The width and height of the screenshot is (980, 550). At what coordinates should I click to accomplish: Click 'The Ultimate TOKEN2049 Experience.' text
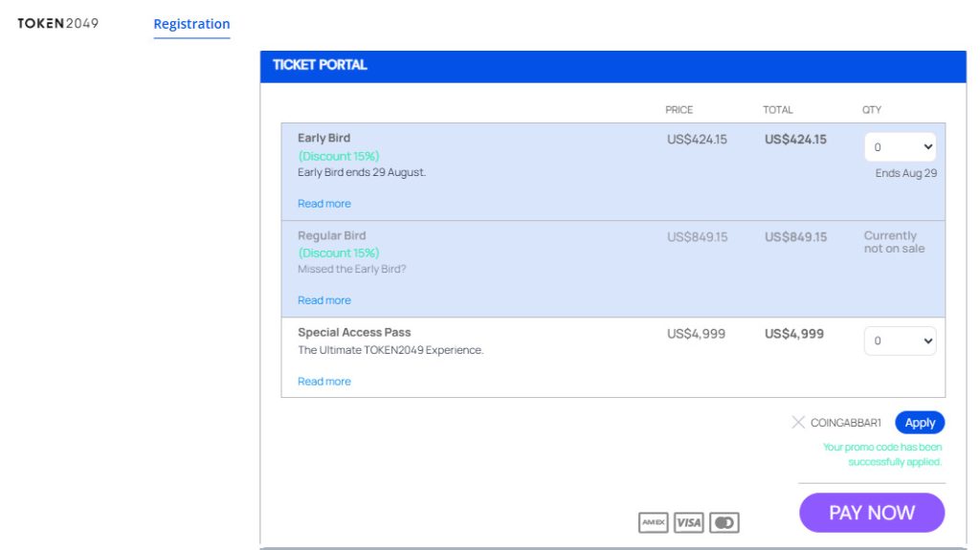390,350
